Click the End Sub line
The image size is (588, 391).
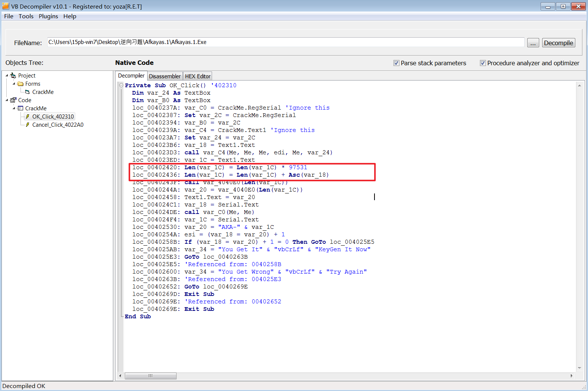(x=138, y=316)
